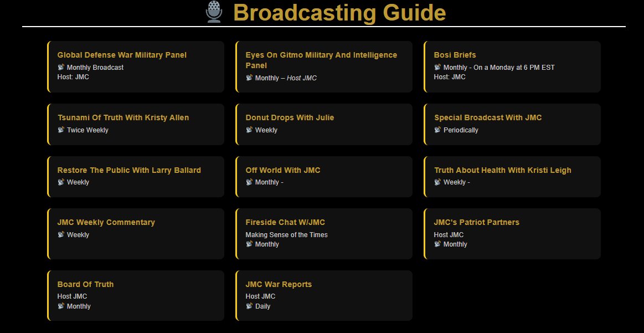Image resolution: width=644 pixels, height=333 pixels.
Task: Click the 'Periodically' schedule text
Action: [461, 130]
